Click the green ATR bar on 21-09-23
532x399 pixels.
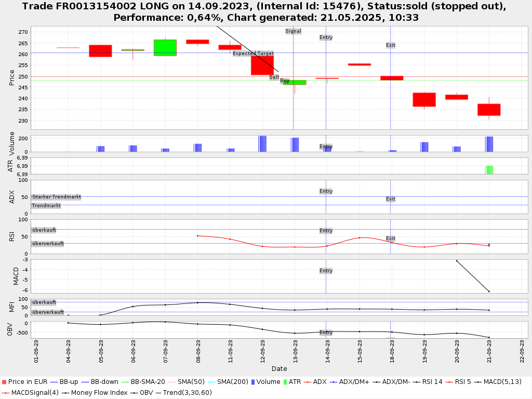click(x=489, y=170)
